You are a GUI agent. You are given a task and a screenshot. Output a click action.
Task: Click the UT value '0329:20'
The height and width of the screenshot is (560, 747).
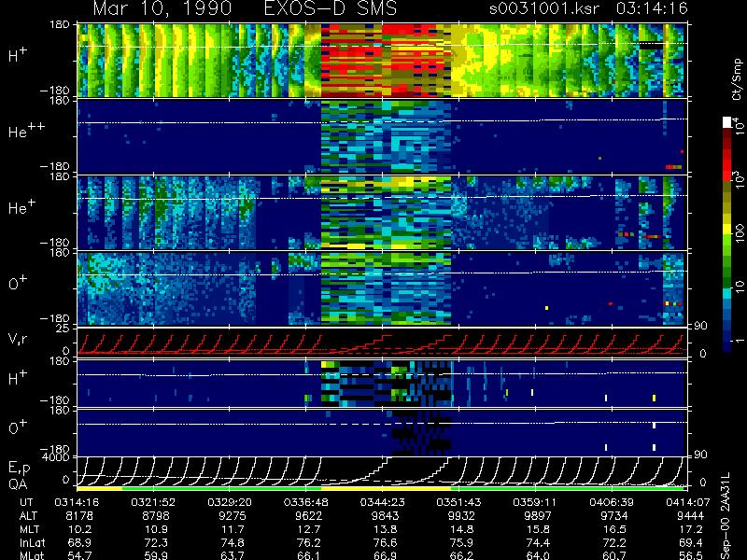(x=230, y=502)
